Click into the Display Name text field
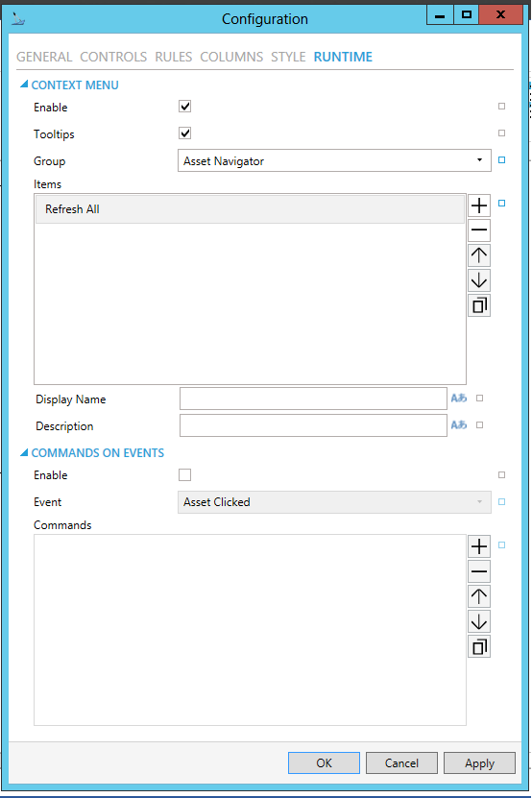The height and width of the screenshot is (798, 532). tap(313, 399)
